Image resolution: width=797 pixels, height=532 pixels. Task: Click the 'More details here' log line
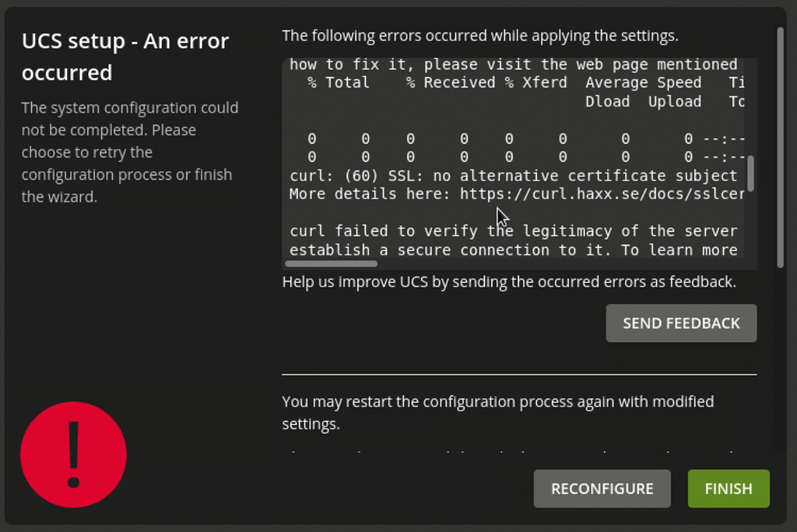click(512, 194)
